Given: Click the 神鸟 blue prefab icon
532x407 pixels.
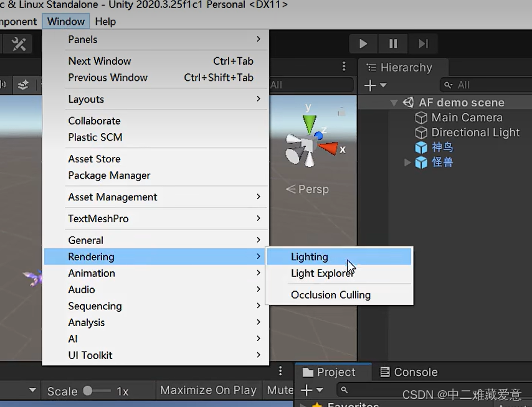Looking at the screenshot, I should 421,147.
